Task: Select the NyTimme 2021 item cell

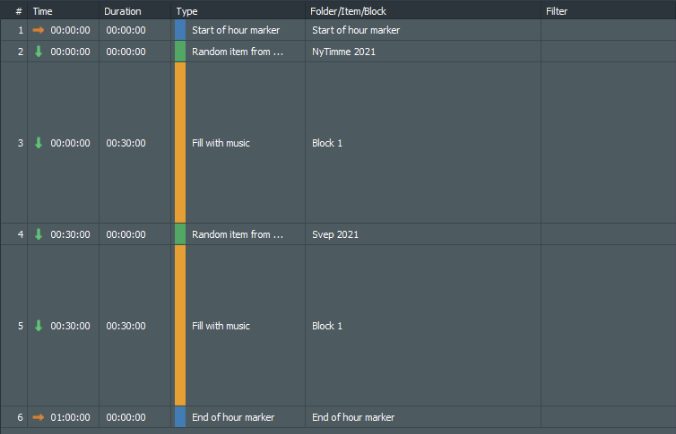Action: coord(344,51)
